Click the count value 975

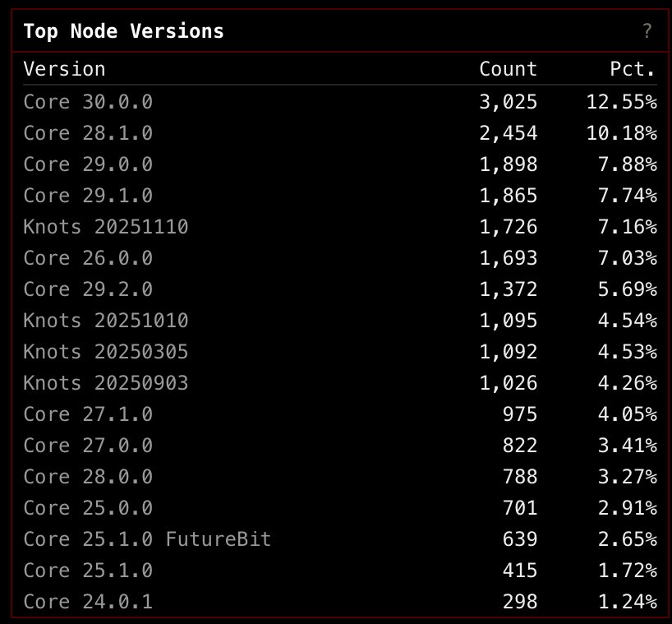520,414
